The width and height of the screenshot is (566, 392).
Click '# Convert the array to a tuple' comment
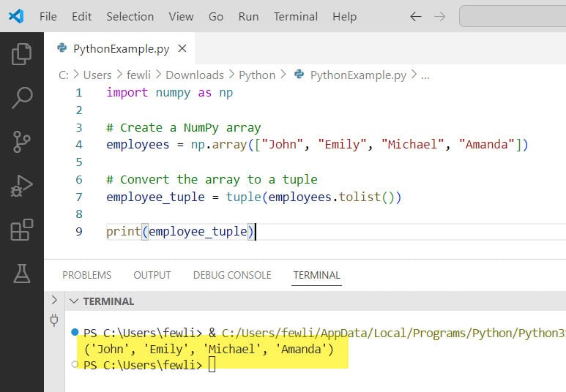tap(212, 180)
